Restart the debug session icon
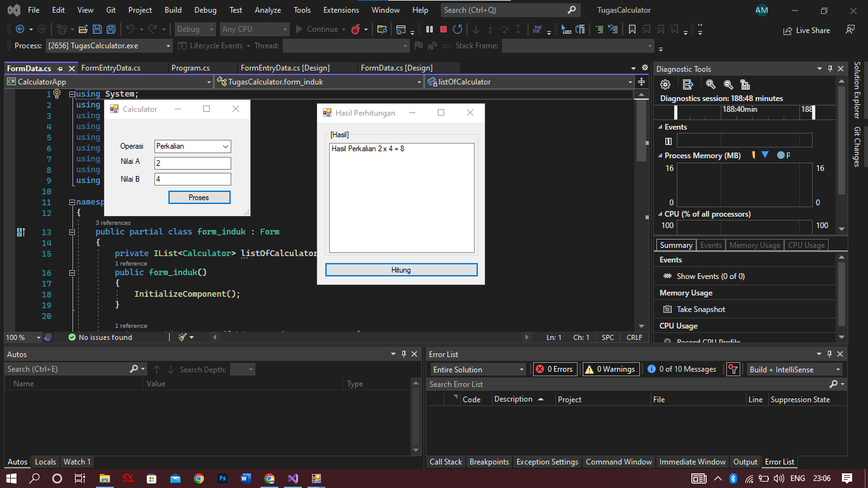The height and width of the screenshot is (488, 868). 458,29
